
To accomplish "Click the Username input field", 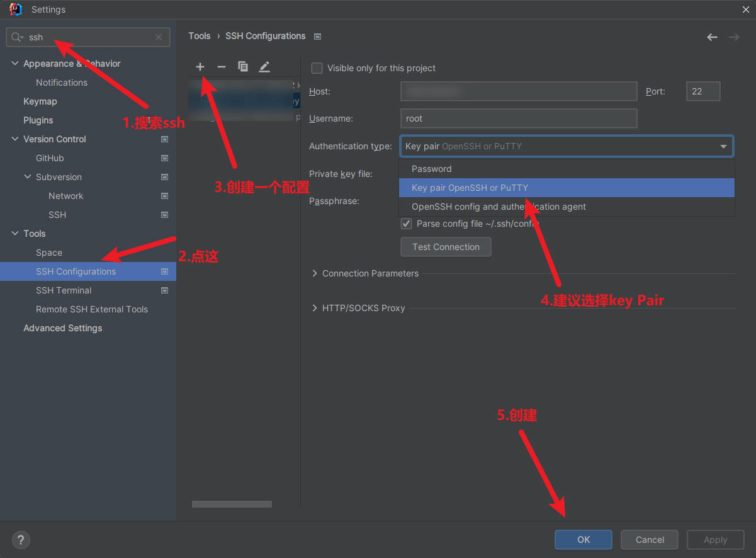I will click(518, 118).
